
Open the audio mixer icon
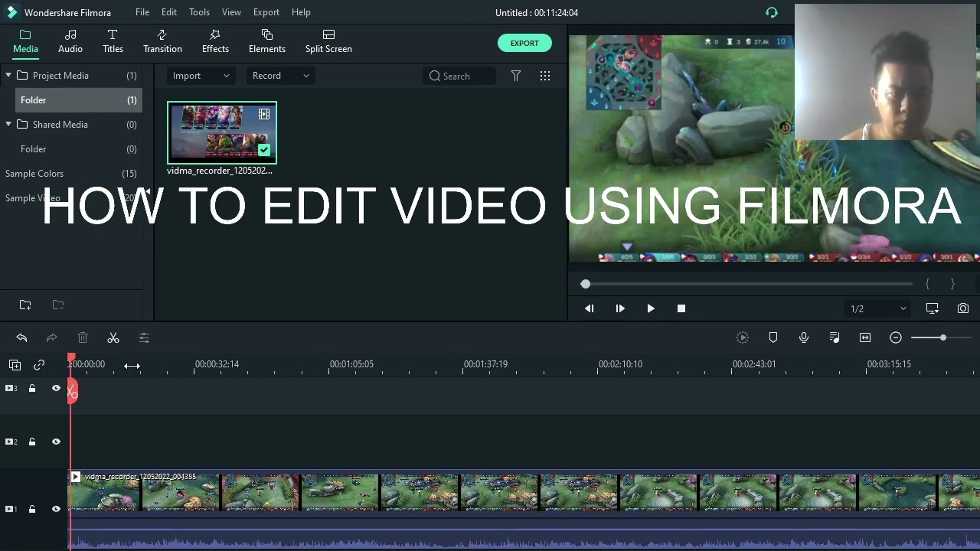[x=835, y=337]
